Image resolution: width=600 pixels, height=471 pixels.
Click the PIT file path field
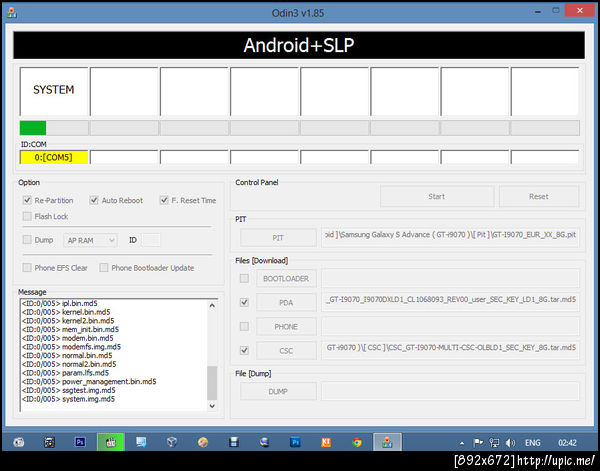pyautogui.click(x=450, y=237)
